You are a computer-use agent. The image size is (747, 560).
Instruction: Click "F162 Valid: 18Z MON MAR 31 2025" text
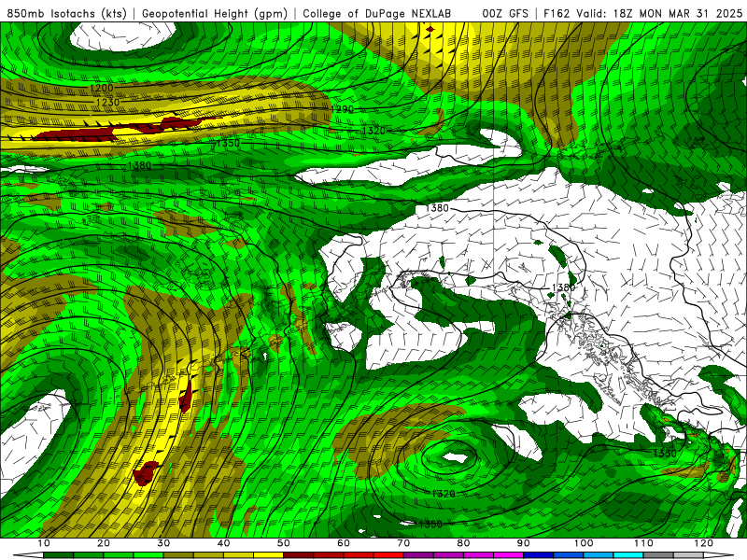click(x=642, y=13)
